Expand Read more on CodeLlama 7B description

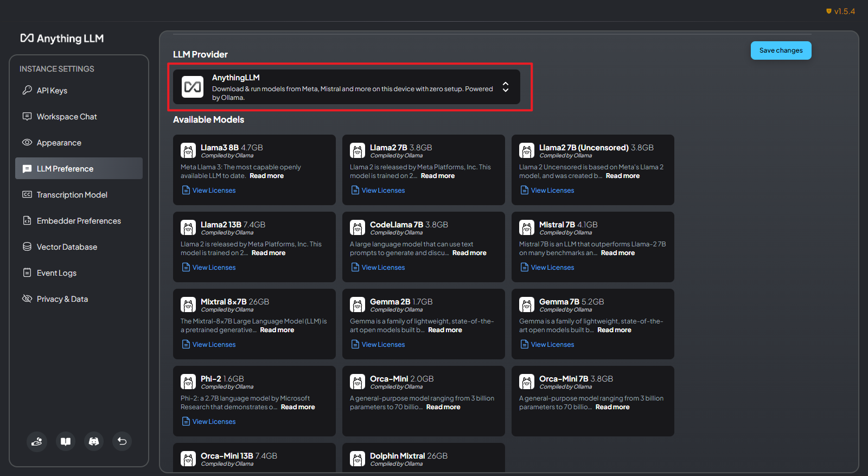pos(469,253)
